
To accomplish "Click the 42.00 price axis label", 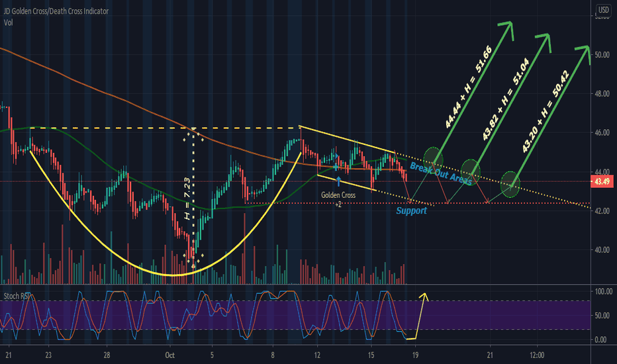I will point(602,211).
